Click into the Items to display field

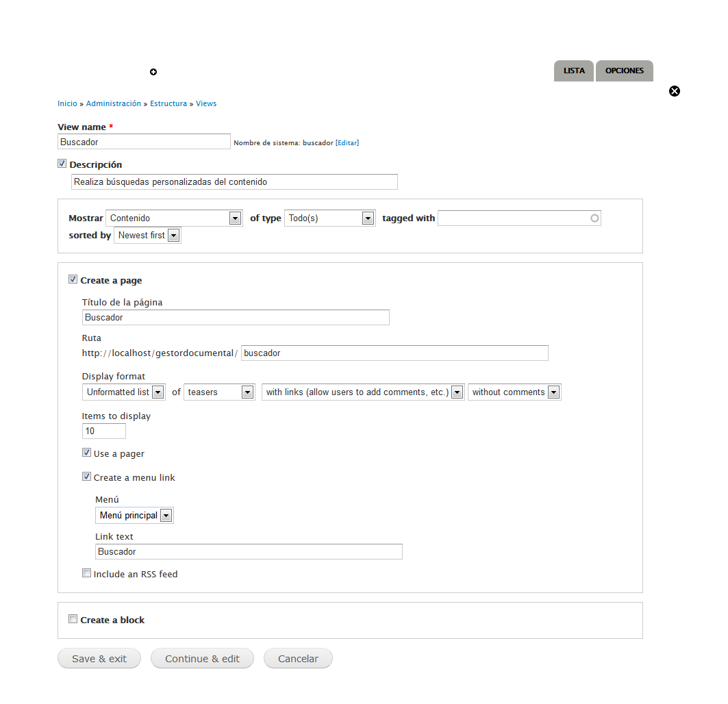[x=104, y=431]
